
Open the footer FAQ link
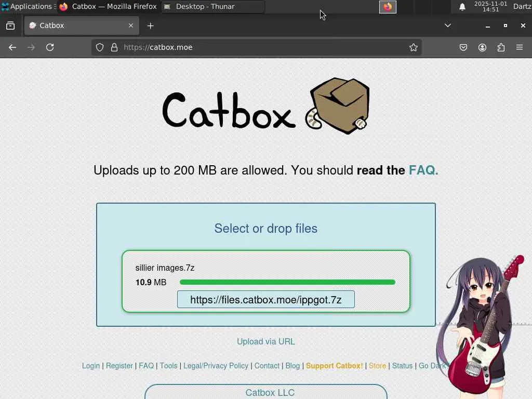click(x=146, y=366)
